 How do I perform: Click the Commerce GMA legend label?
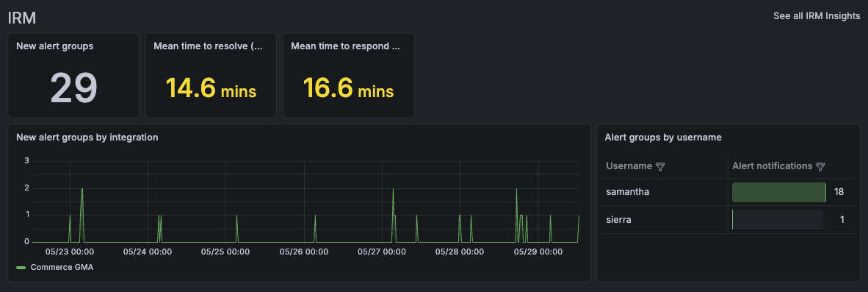pos(62,267)
